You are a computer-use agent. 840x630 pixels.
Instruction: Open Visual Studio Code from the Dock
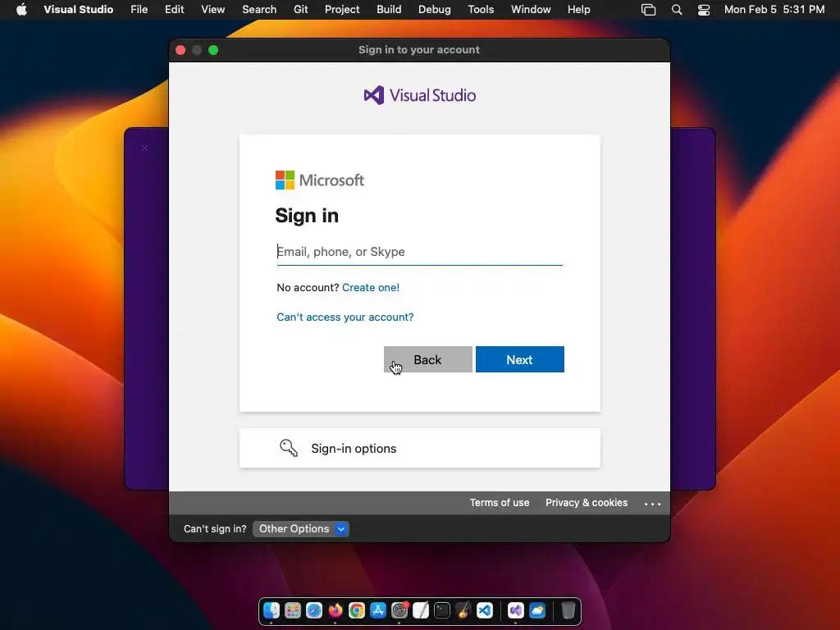point(485,610)
